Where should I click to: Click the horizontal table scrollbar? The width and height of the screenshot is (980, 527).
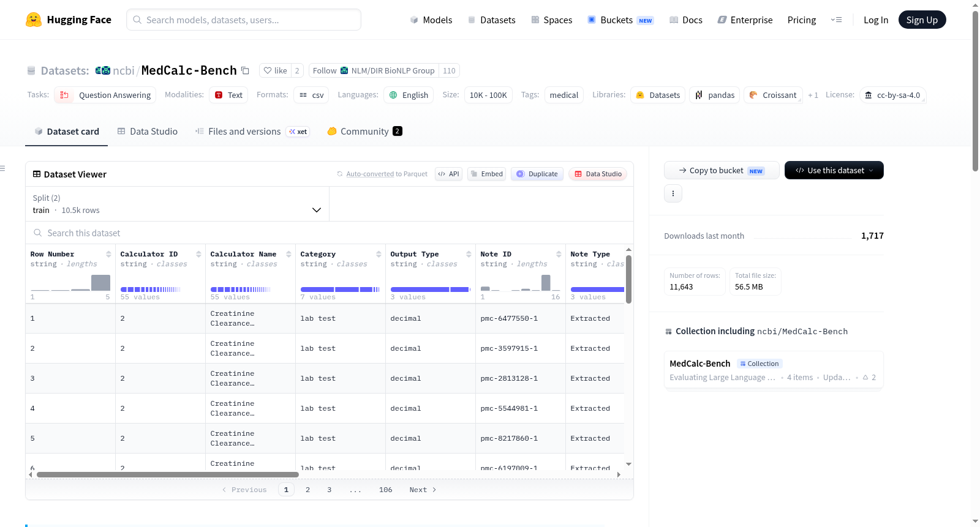168,474
